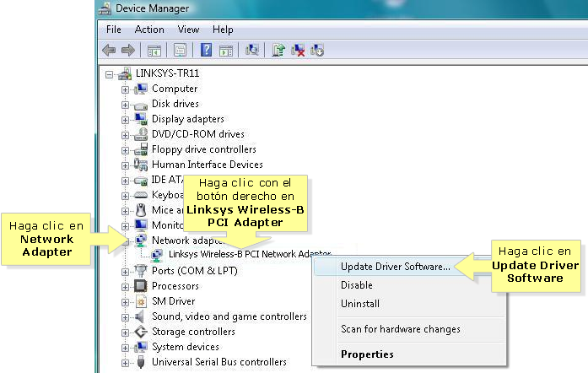This screenshot has width=588, height=373.
Task: Click the blue Help question-mark icon
Action: point(206,50)
